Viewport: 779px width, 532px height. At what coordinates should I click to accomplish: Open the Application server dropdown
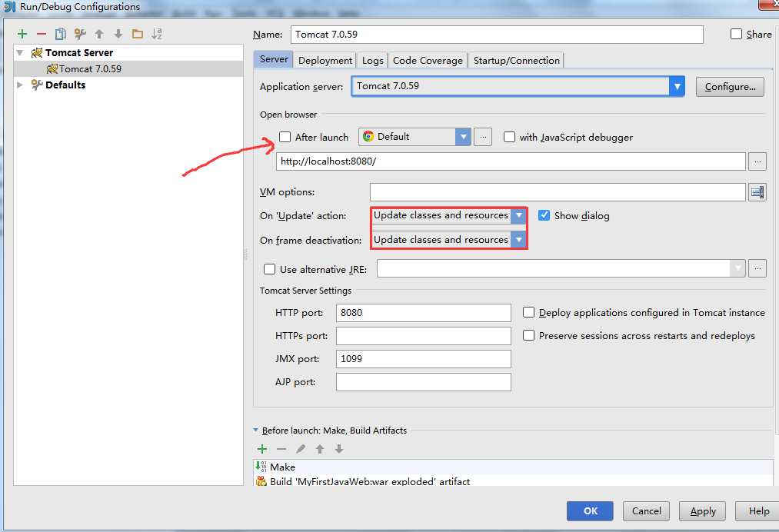pyautogui.click(x=677, y=86)
